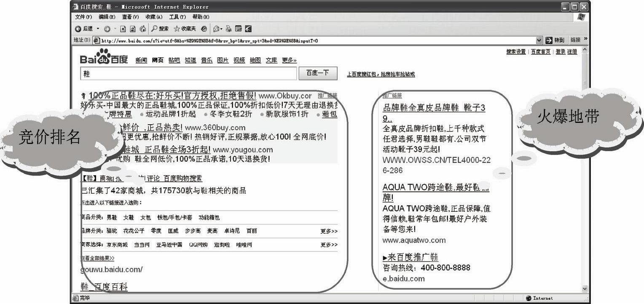Click the History icon next to 收藏夹
This screenshot has width=644, height=304.
(204, 29)
